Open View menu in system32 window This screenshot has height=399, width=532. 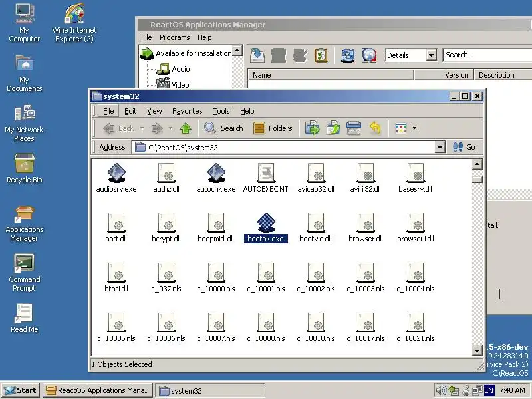tap(154, 111)
